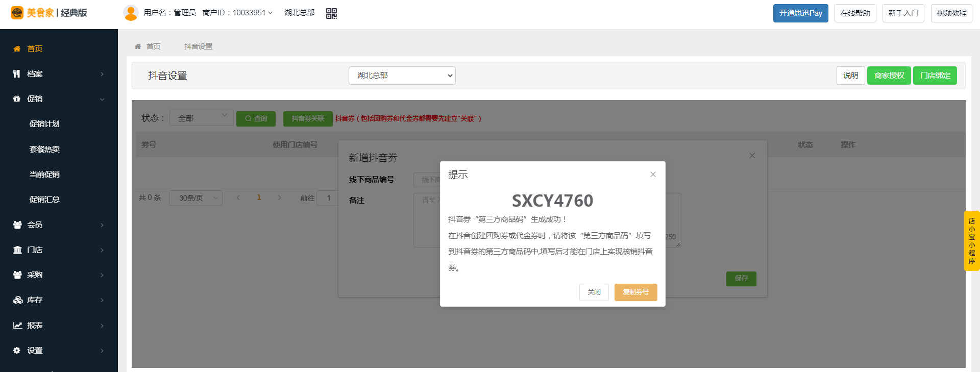The width and height of the screenshot is (980, 372).
Task: Open the 店小宝小程序 side tab
Action: pyautogui.click(x=971, y=241)
